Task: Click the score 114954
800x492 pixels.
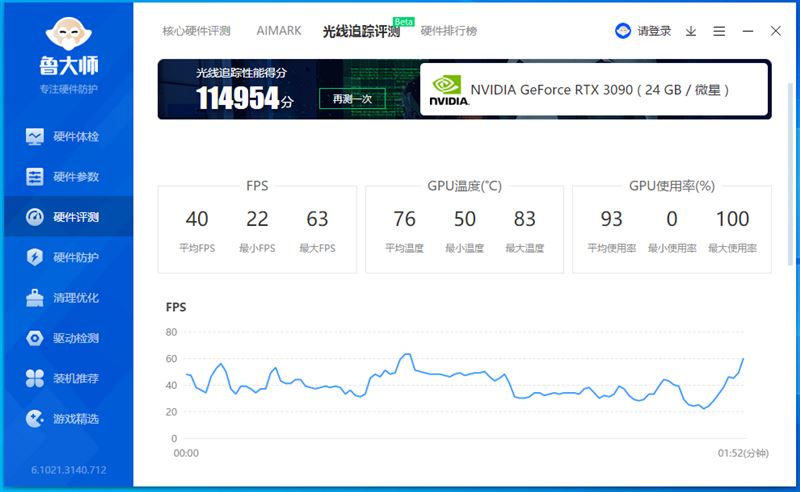Action: [238, 97]
